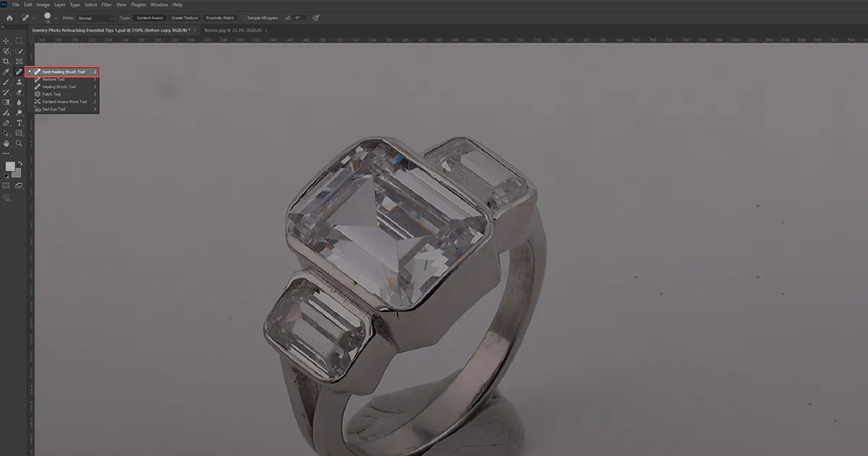Select the Eraser tool
Viewport: 868px width, 456px height.
pos(20,93)
